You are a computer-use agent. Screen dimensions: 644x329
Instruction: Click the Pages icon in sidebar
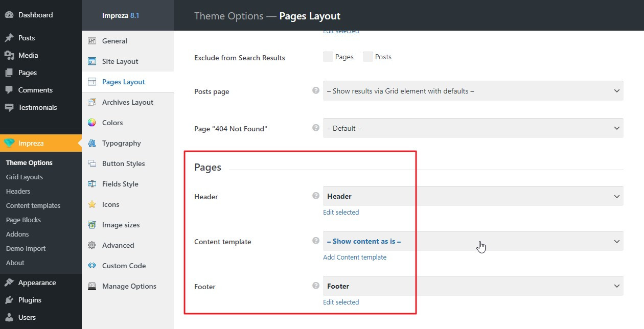(9, 73)
